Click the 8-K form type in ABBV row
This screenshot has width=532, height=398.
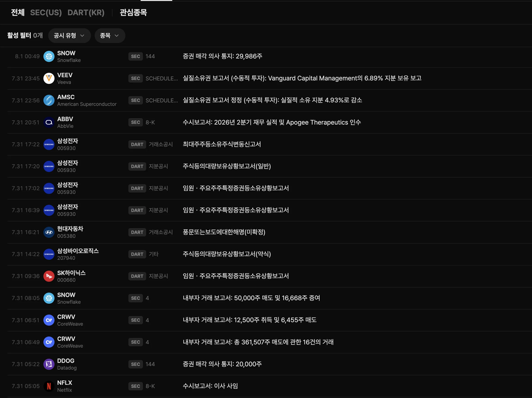pos(150,122)
